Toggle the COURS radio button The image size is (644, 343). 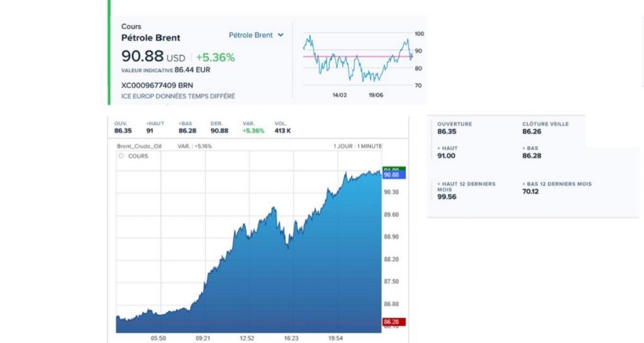(x=121, y=156)
